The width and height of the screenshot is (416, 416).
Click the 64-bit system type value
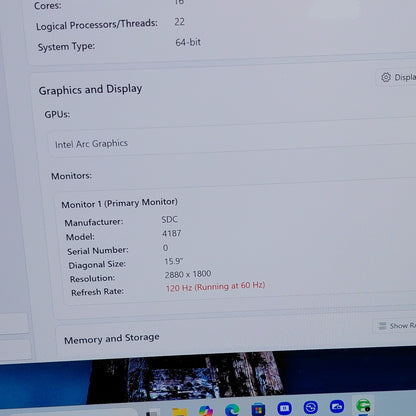tap(188, 43)
